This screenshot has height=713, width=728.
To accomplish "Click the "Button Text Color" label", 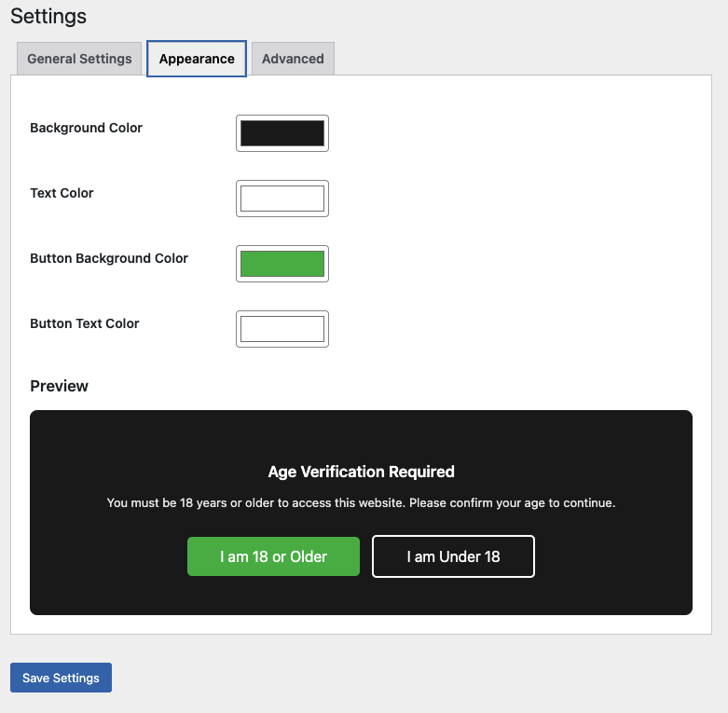I will (x=85, y=323).
